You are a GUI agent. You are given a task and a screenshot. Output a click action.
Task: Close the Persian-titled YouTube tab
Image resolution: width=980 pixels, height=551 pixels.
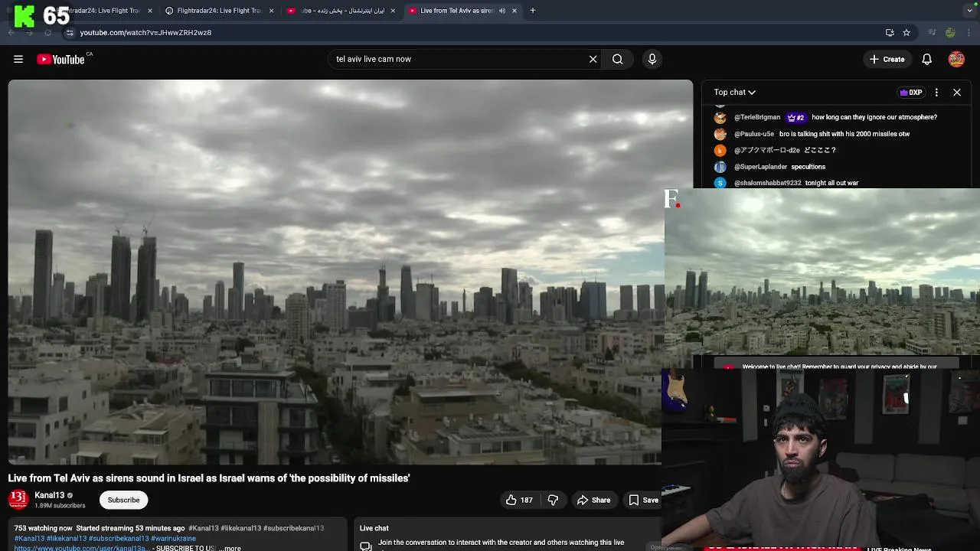pyautogui.click(x=393, y=11)
